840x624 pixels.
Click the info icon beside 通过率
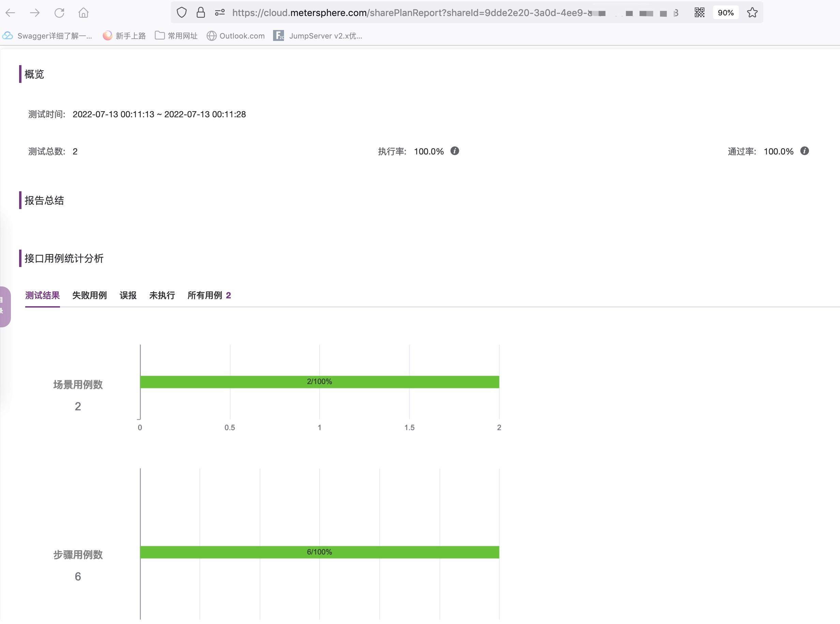click(x=805, y=151)
